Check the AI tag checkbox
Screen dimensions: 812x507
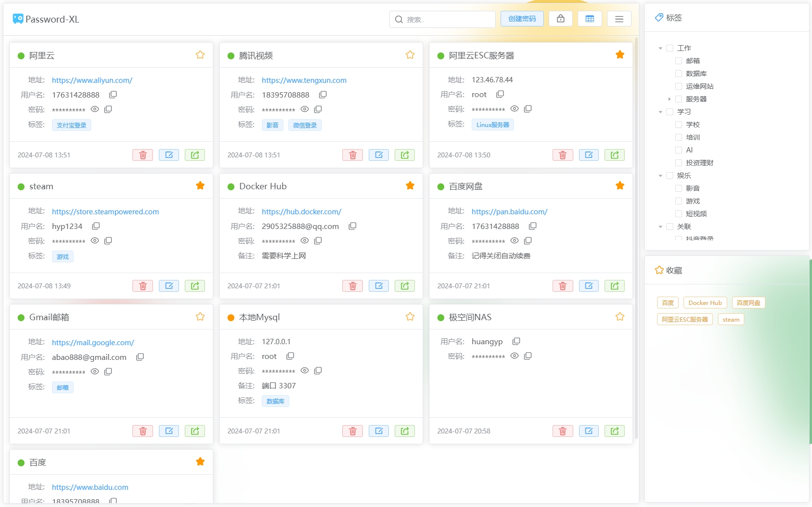click(679, 150)
